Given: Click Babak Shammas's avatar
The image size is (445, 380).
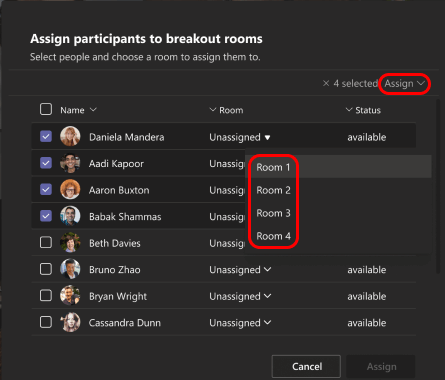Looking at the screenshot, I should point(70,216).
